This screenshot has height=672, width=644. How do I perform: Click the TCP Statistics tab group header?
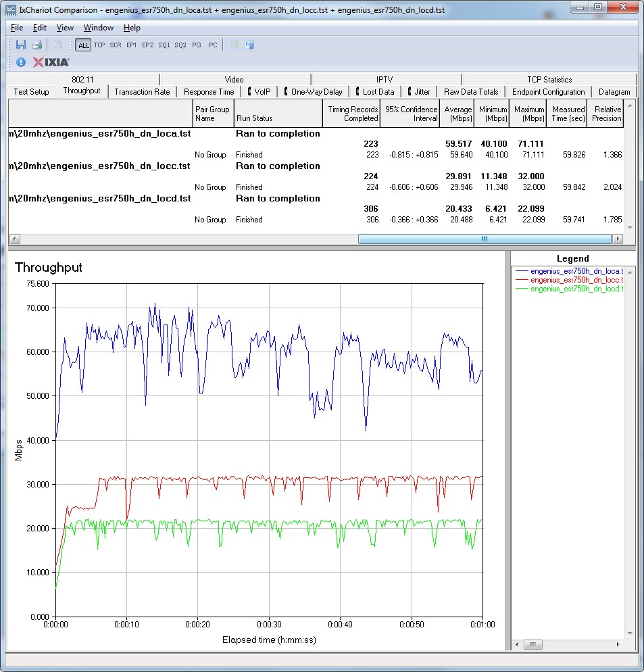click(549, 79)
